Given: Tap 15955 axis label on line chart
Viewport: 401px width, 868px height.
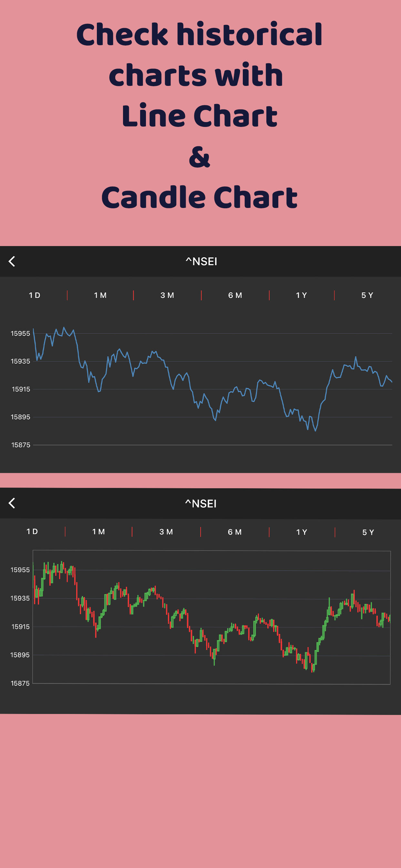Looking at the screenshot, I should click(21, 334).
